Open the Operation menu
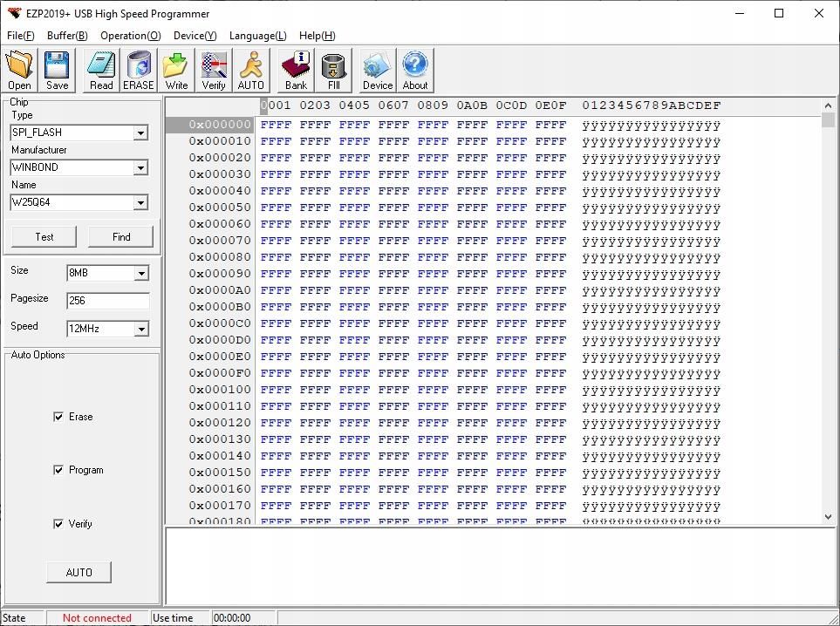 (x=130, y=36)
